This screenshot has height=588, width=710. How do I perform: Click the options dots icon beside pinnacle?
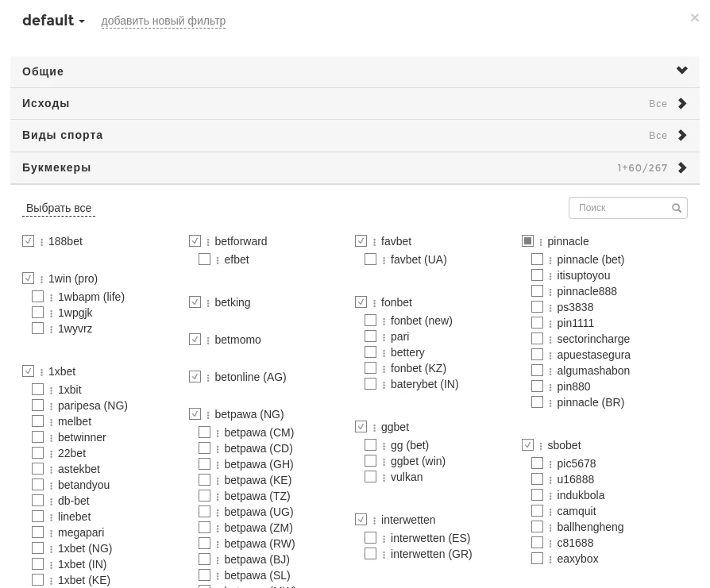pyautogui.click(x=541, y=242)
